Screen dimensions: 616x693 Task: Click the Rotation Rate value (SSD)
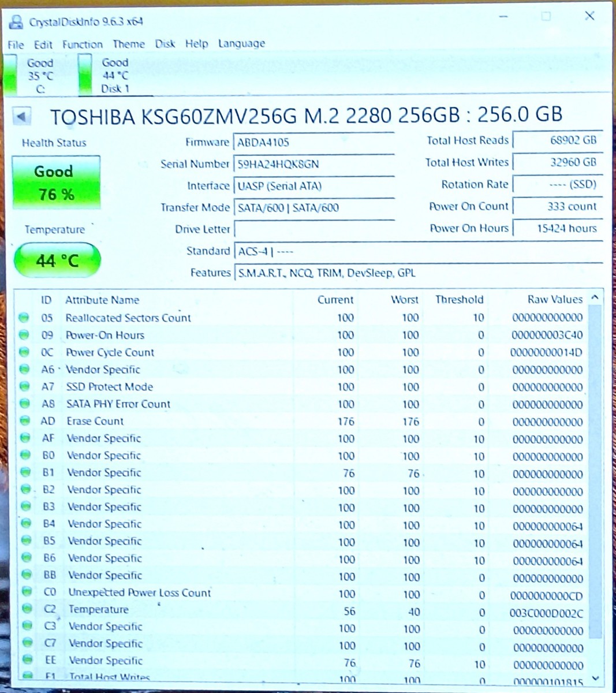pyautogui.click(x=558, y=185)
